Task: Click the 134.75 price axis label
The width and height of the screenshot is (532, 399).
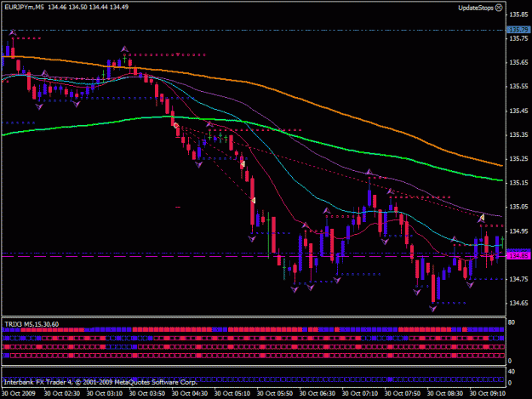Action: click(x=518, y=279)
